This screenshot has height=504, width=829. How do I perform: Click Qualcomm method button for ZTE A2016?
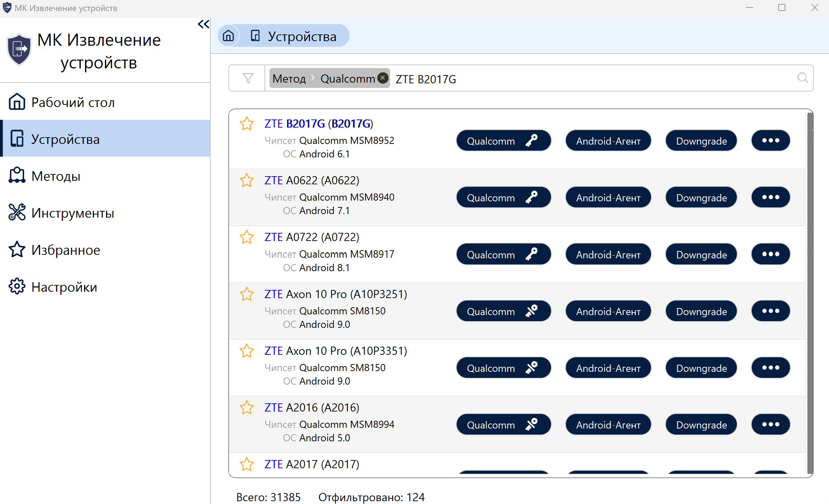(503, 425)
